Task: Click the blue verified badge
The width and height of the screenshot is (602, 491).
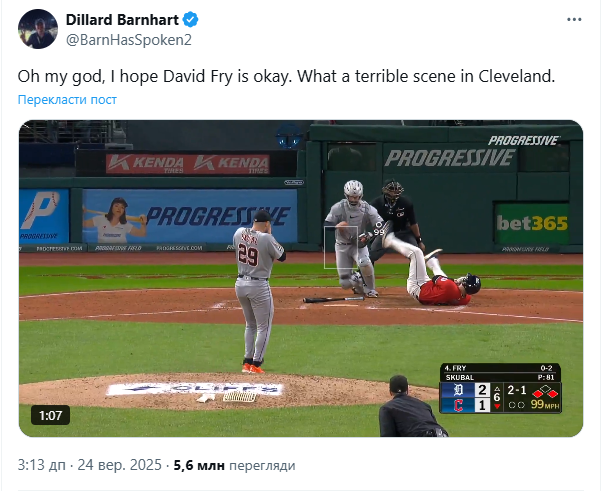Action: click(x=187, y=19)
